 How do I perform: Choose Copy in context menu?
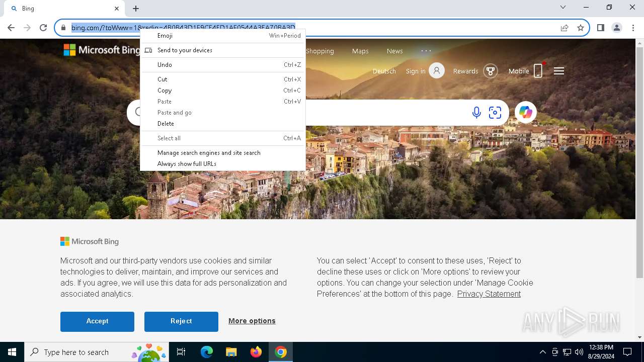223,90
